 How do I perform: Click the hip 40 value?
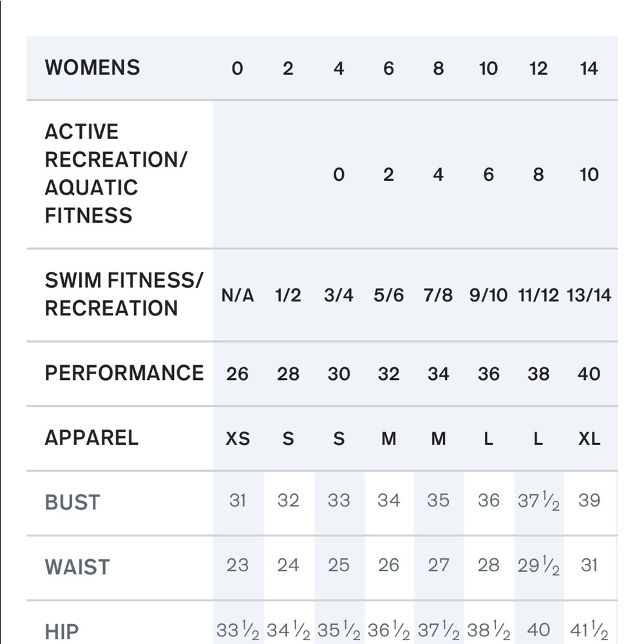(x=538, y=630)
